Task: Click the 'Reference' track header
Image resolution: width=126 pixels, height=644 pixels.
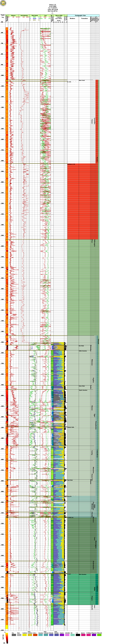Action: click(13, 15)
